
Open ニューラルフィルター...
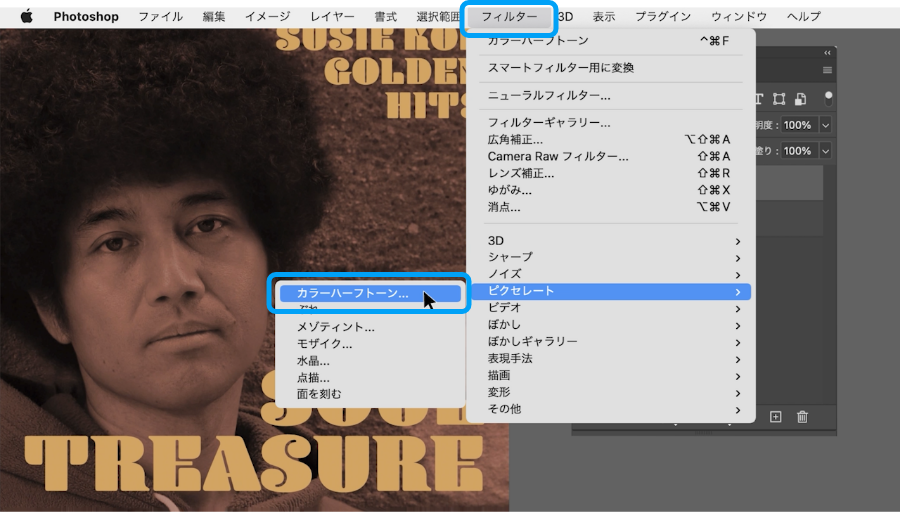[x=611, y=95]
